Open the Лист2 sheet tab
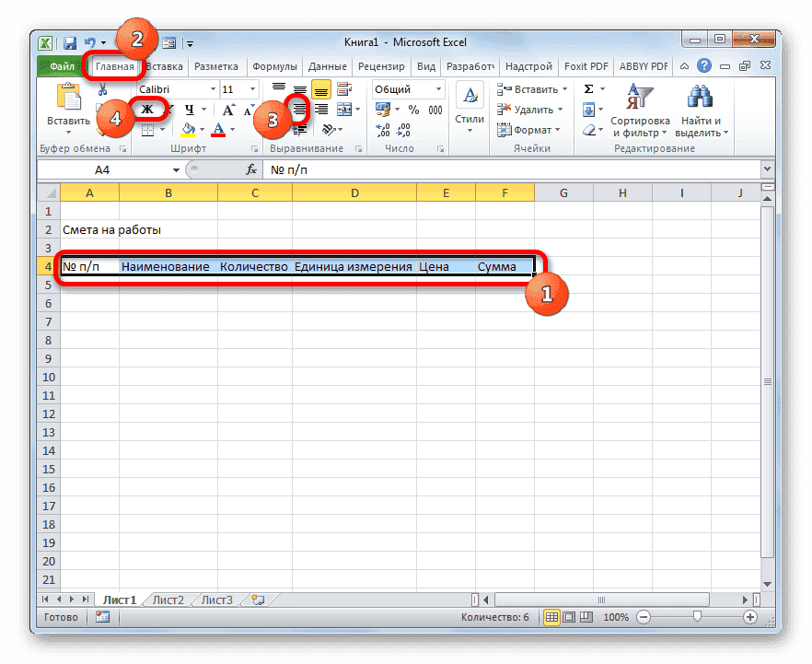The width and height of the screenshot is (812, 664). [x=167, y=599]
